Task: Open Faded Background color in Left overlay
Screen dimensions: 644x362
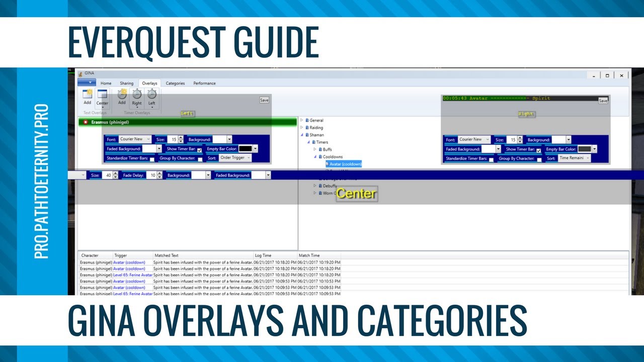Action: point(152,149)
